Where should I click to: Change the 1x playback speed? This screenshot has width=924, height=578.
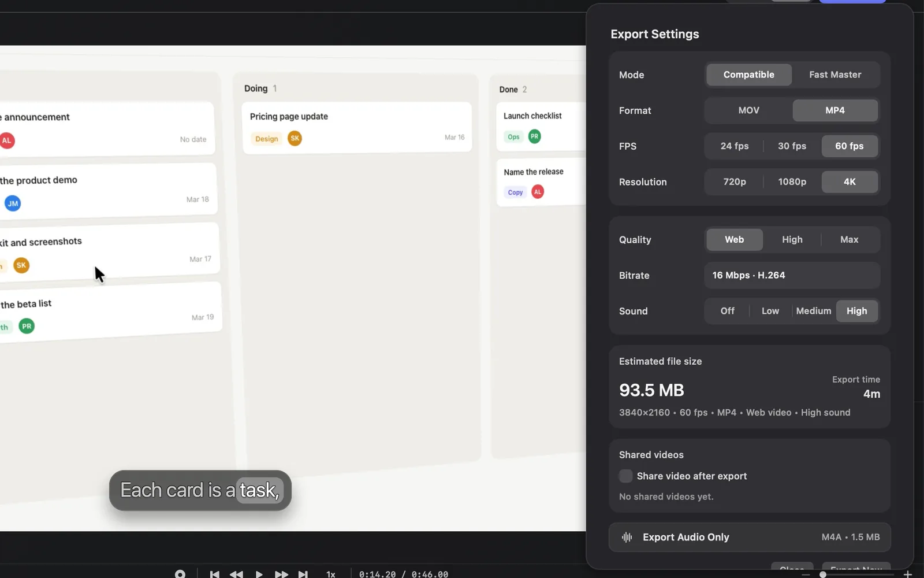tap(331, 574)
